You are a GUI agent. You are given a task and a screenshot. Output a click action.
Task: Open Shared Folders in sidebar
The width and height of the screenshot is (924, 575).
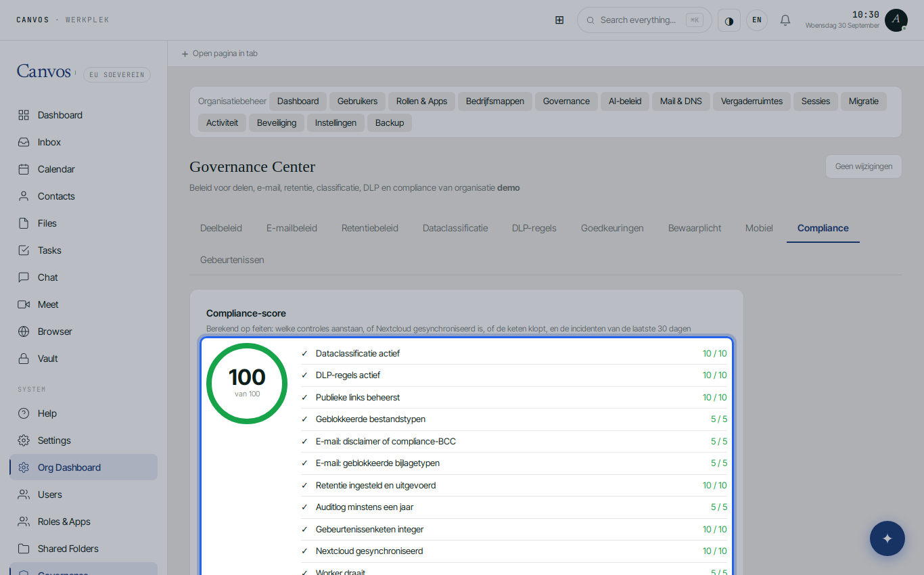coord(84,549)
